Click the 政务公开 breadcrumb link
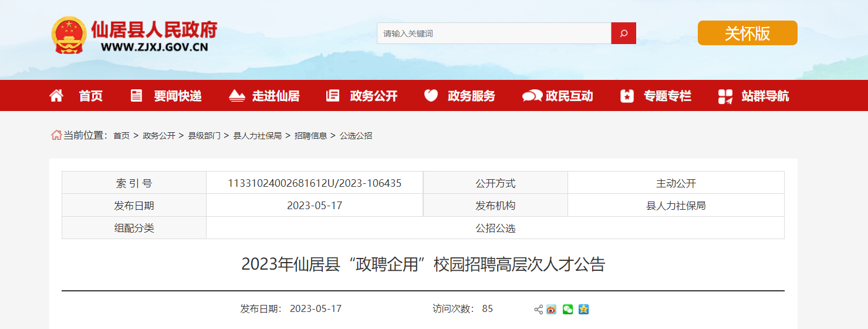The width and height of the screenshot is (868, 329). coord(159,136)
